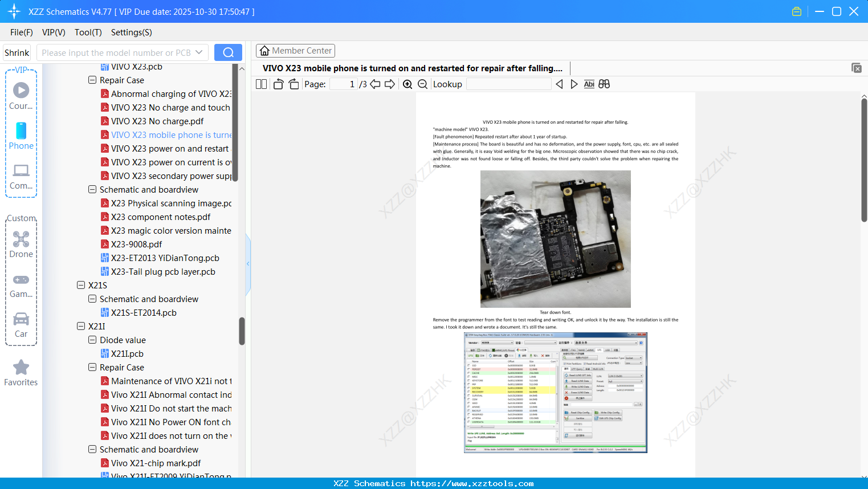Viewport: 868px width, 489px height.
Task: Click the Member Center button
Action: tap(295, 50)
